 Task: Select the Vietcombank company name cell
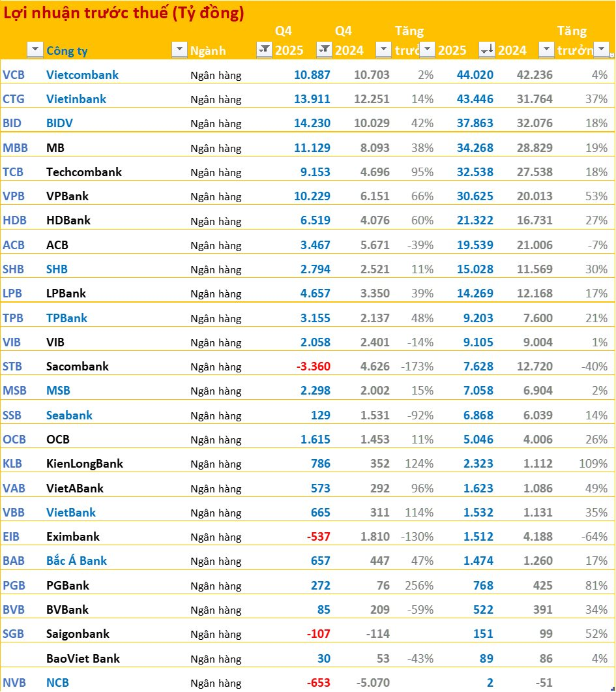tap(82, 74)
